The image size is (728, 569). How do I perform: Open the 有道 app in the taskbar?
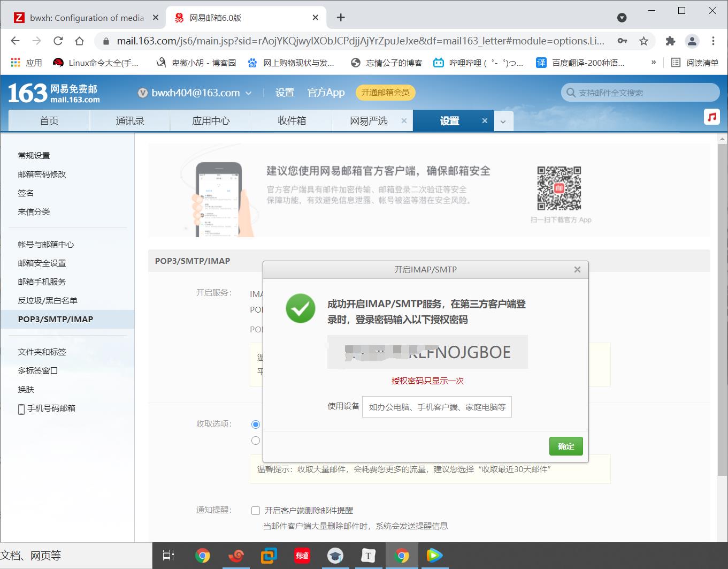[x=302, y=556]
